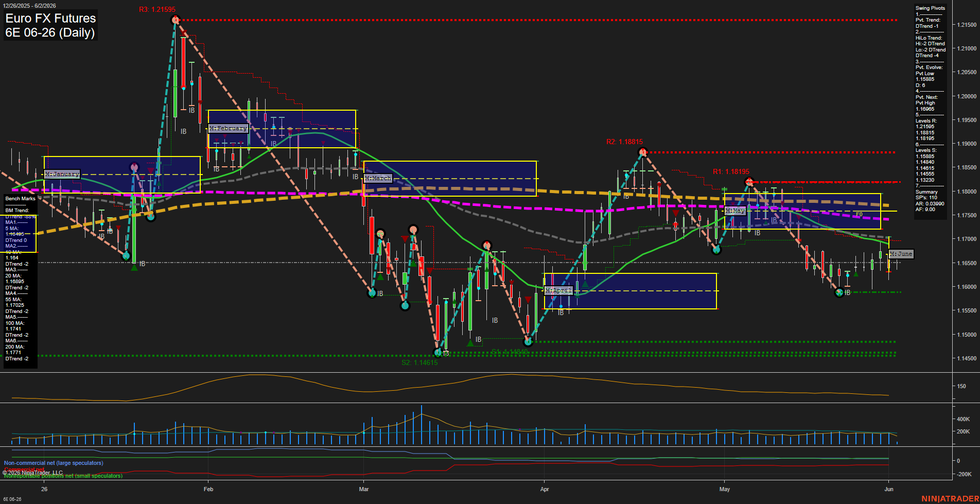This screenshot has height=504, width=980.
Task: Click the 400K volume axis label
Action: tap(963, 419)
